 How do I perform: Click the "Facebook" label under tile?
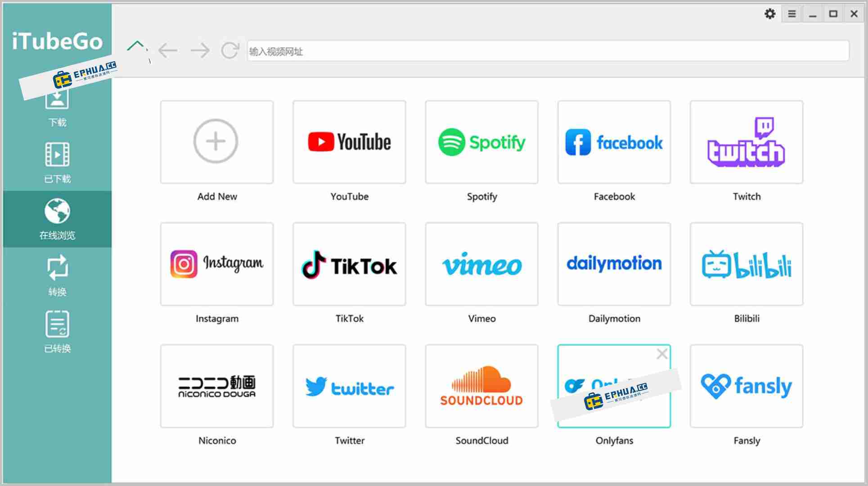(x=614, y=197)
